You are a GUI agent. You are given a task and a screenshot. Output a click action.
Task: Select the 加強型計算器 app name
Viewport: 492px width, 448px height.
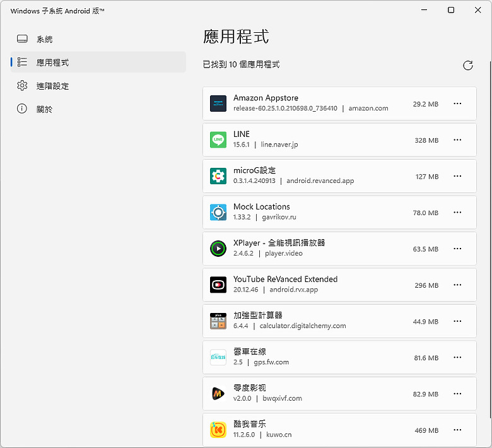[x=257, y=315]
